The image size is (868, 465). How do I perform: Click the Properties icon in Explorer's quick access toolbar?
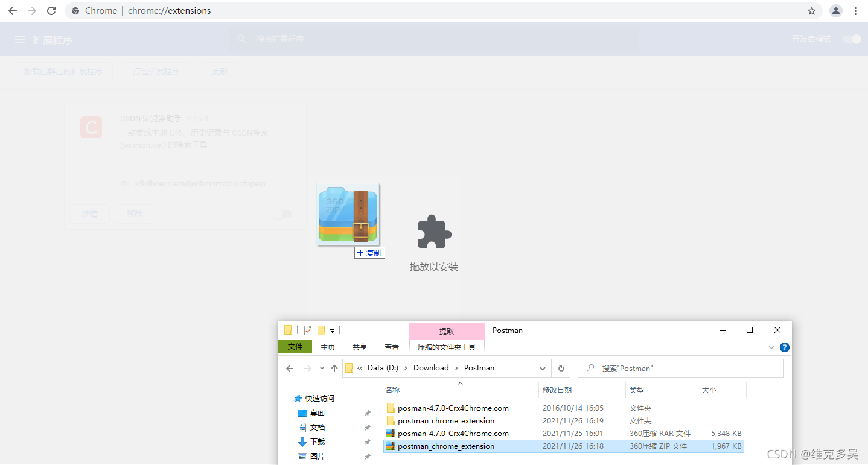(308, 330)
